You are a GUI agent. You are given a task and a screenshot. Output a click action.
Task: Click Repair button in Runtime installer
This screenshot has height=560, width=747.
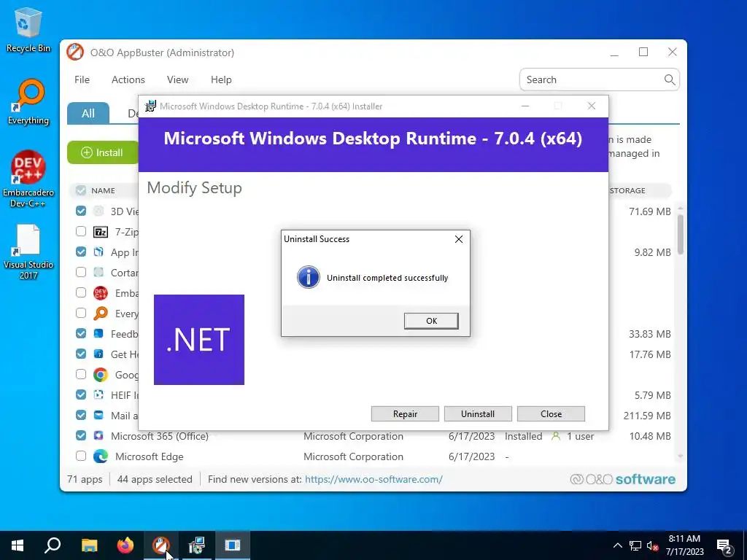click(x=405, y=414)
